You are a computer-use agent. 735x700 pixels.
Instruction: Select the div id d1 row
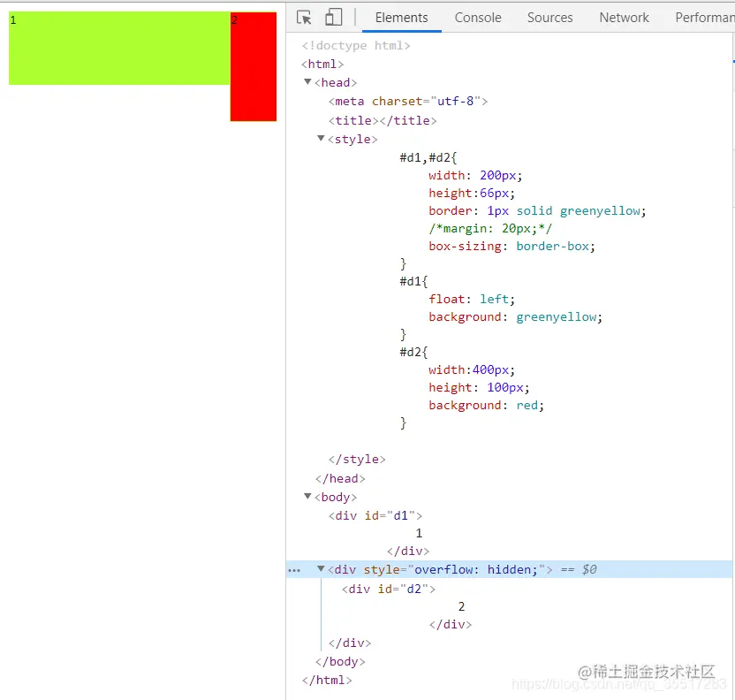(375, 516)
